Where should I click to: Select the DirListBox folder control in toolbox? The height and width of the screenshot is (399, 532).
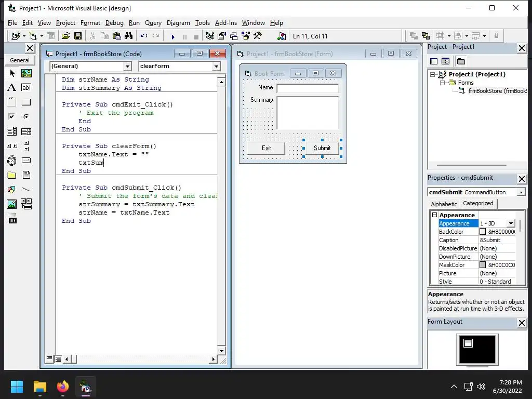12,175
